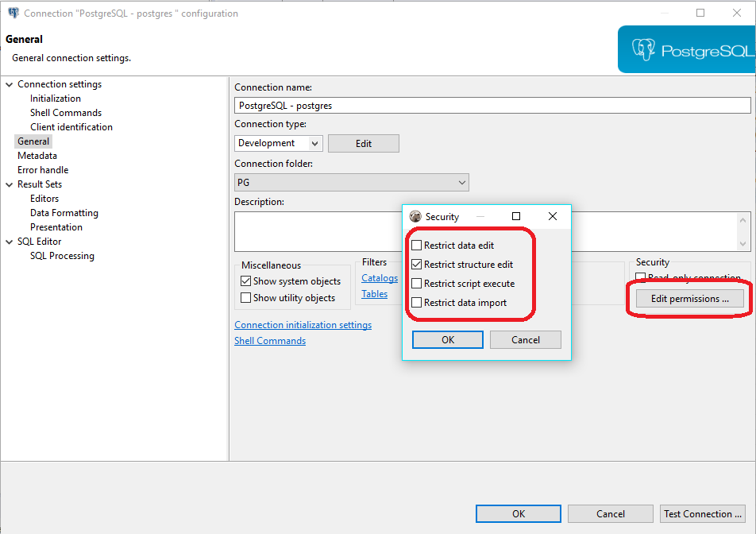
Task: Enable Restrict data edit checkbox
Action: click(x=417, y=246)
